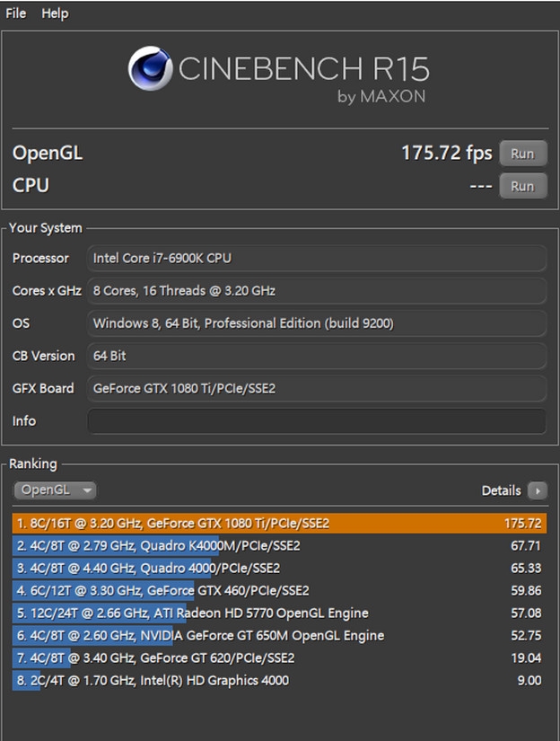Click the Details arrow icon button
This screenshot has width=560, height=741.
click(538, 490)
